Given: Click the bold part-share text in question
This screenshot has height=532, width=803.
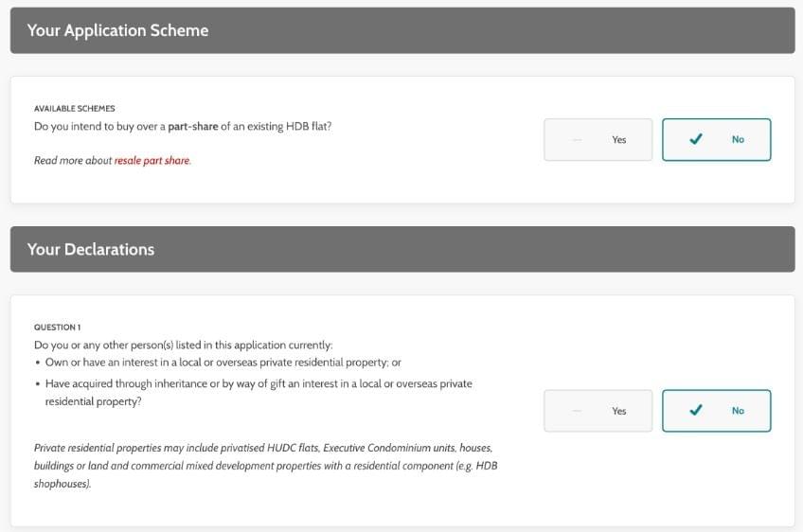Looking at the screenshot, I should click(193, 126).
